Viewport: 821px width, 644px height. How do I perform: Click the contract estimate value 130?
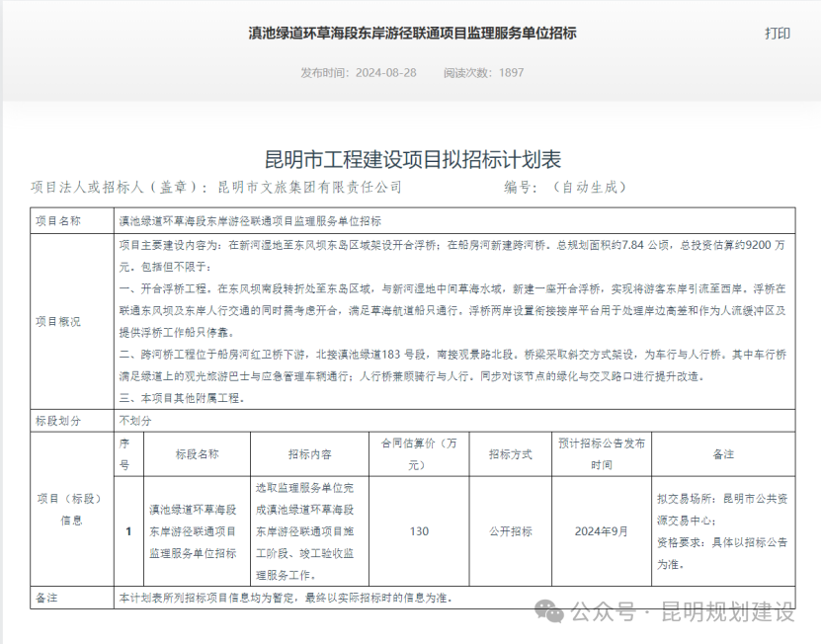(x=418, y=531)
